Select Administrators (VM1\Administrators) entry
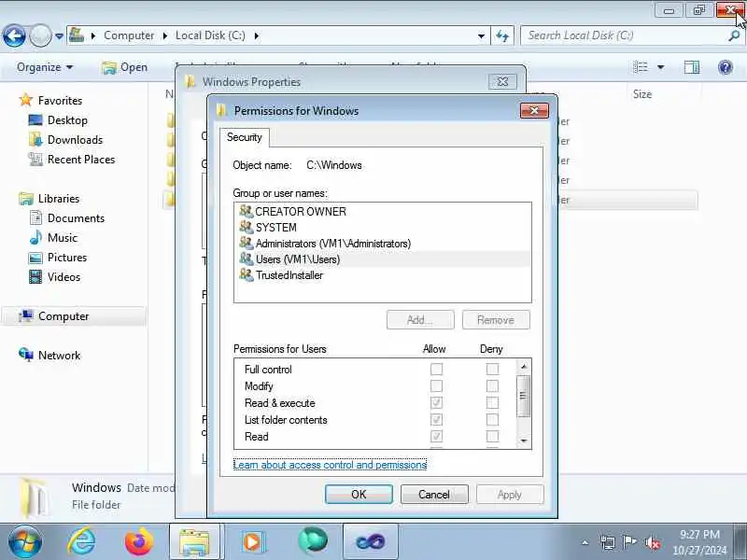The image size is (747, 560). point(325,244)
